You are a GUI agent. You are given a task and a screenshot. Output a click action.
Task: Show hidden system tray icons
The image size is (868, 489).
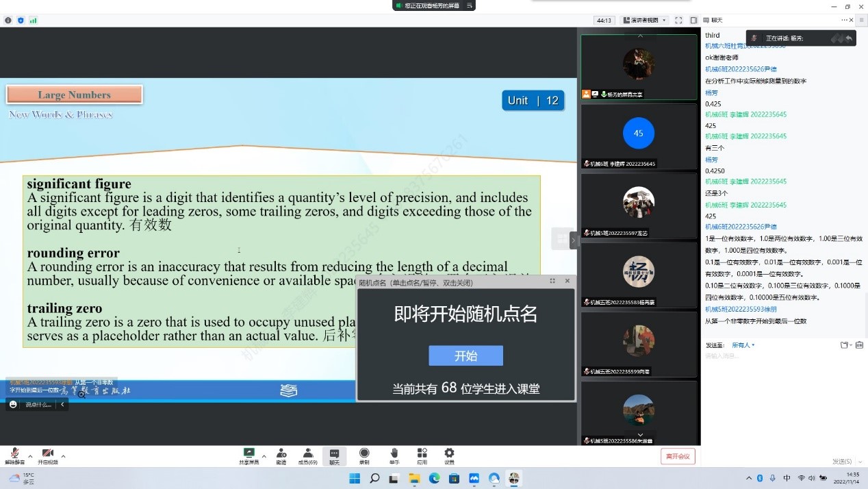coord(749,478)
